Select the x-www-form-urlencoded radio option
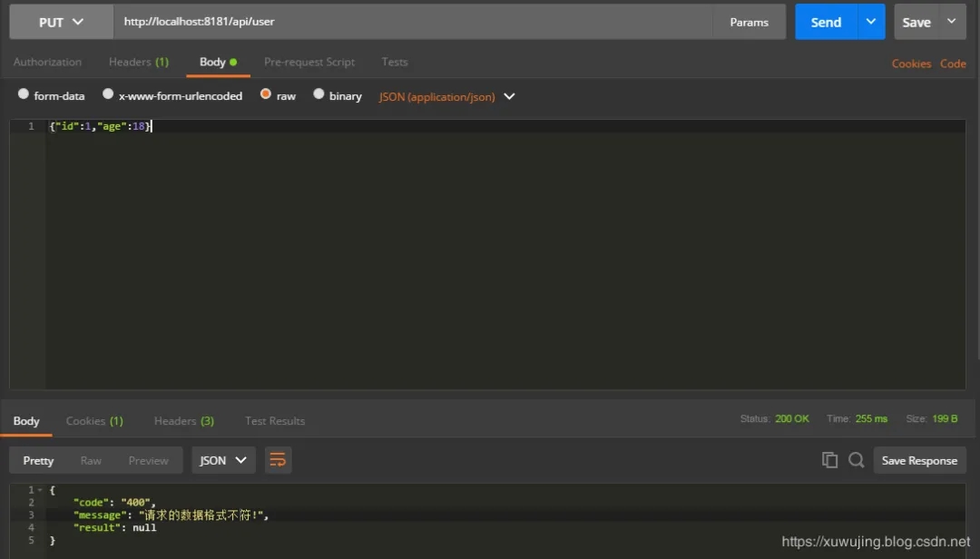This screenshot has height=559, width=980. tap(108, 94)
